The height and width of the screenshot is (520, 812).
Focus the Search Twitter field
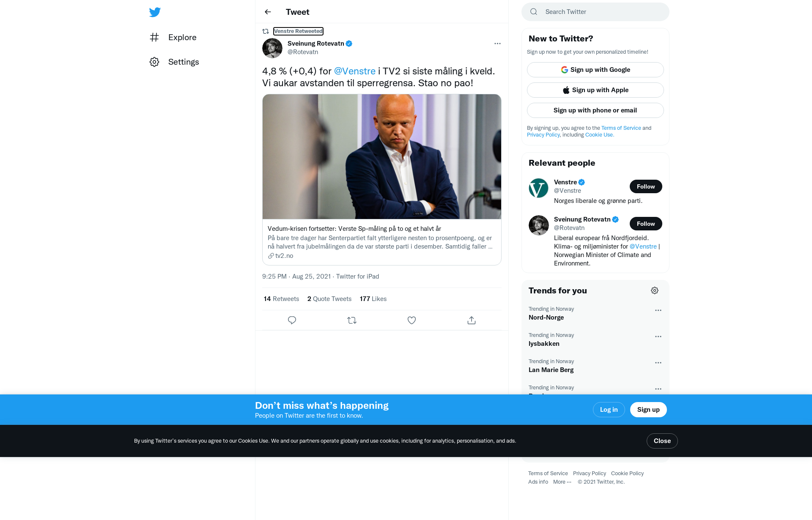tap(595, 12)
